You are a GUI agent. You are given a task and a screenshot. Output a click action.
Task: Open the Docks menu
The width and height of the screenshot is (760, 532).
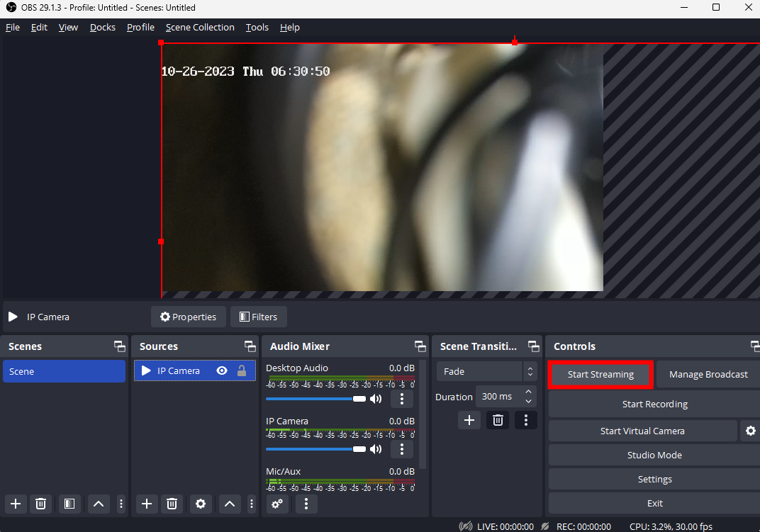click(103, 28)
